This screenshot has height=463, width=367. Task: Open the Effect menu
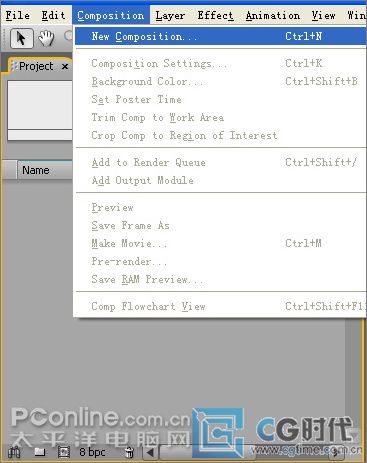pyautogui.click(x=215, y=16)
